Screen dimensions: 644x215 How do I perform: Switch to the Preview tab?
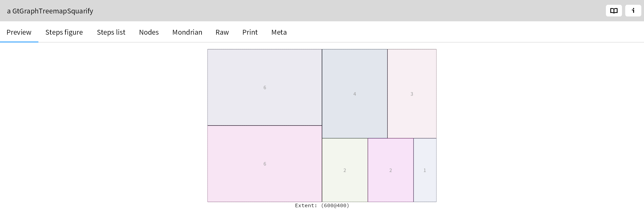[19, 32]
